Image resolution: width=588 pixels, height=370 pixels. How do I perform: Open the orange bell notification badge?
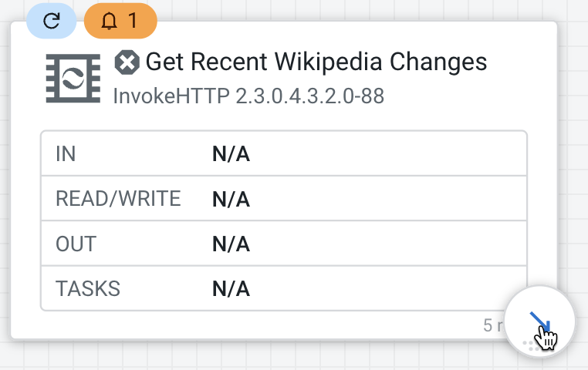point(120,21)
